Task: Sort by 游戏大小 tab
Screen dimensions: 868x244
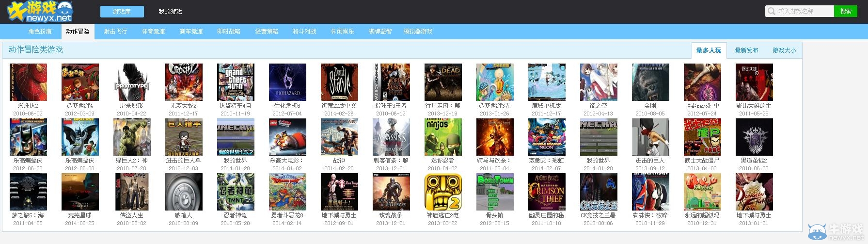Action: pos(784,50)
